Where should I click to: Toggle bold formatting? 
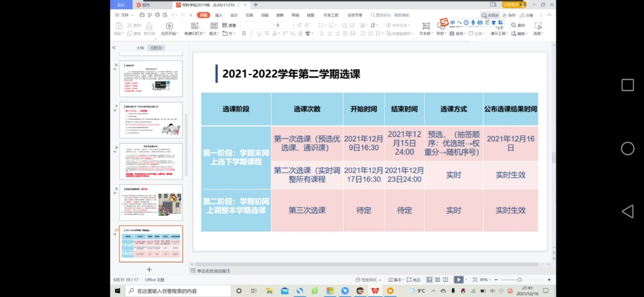point(244,34)
